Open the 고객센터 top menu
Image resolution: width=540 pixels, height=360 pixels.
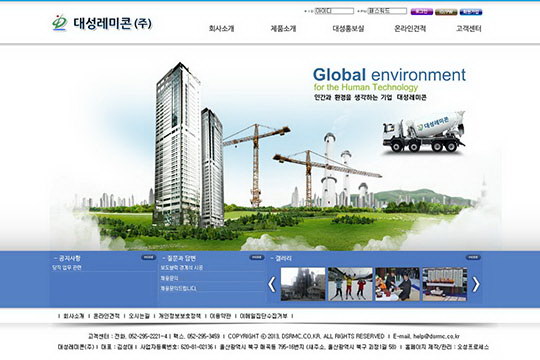click(468, 29)
